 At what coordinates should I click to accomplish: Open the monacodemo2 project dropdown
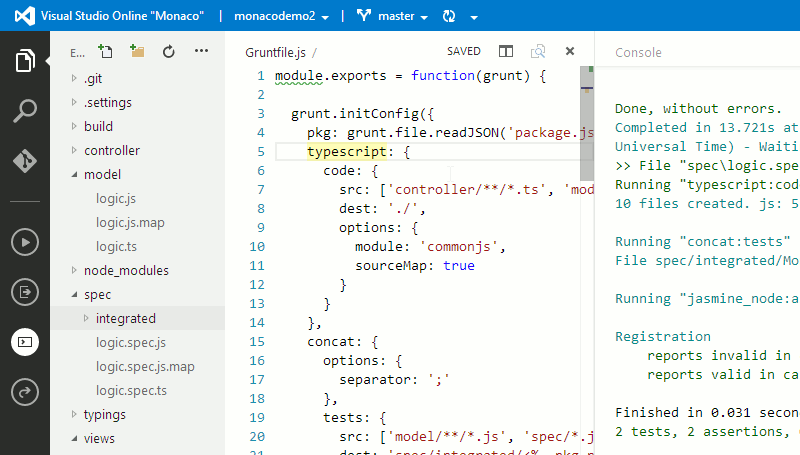tap(281, 16)
